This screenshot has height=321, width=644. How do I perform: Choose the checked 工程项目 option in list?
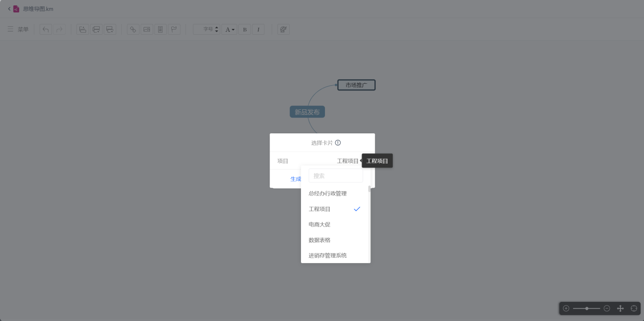click(335, 209)
